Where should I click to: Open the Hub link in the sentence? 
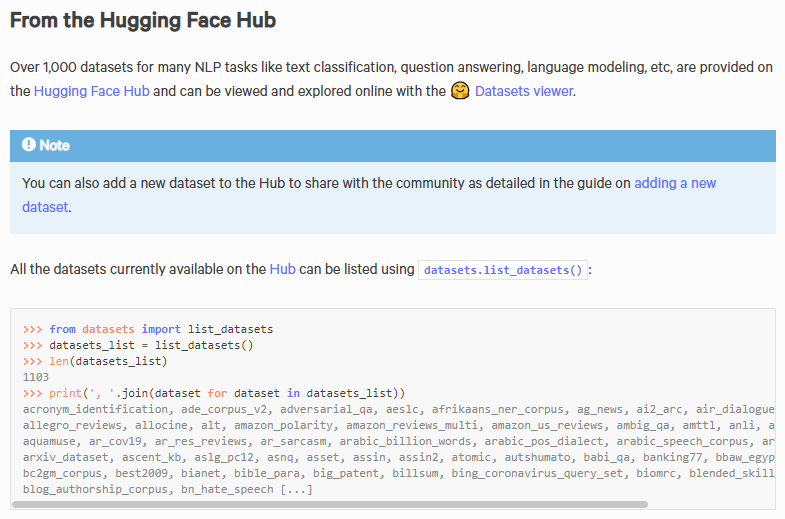coord(282,269)
